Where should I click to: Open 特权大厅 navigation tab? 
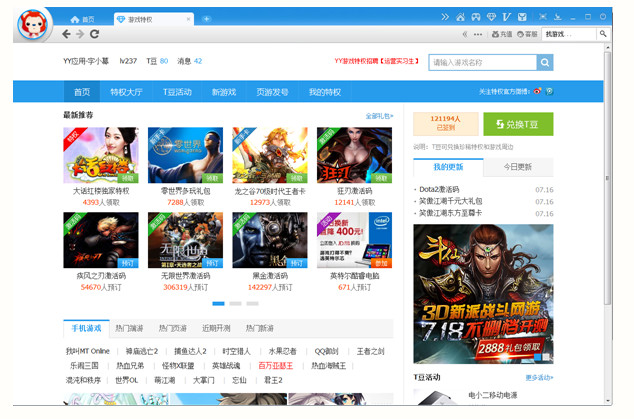tap(126, 92)
